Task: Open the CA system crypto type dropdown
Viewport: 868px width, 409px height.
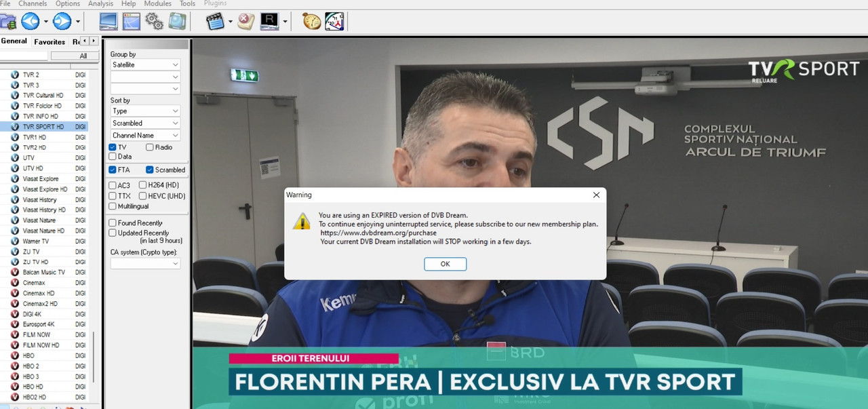Action: (x=146, y=263)
